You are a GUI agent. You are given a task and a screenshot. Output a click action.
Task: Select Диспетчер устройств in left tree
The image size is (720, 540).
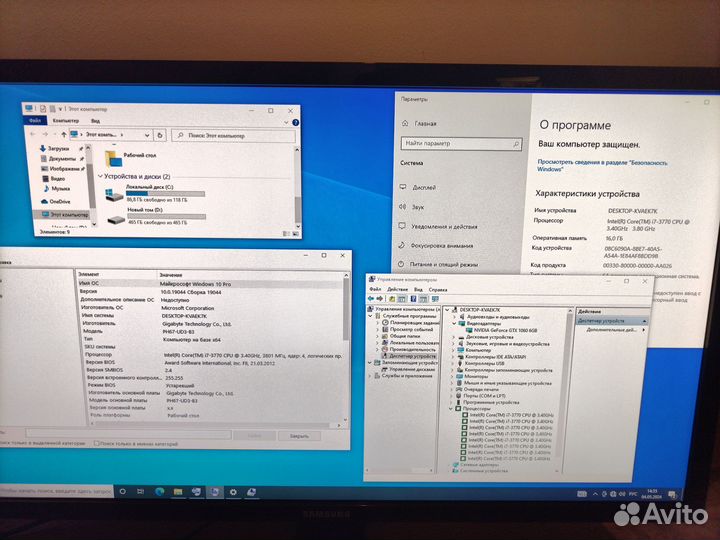tap(408, 356)
